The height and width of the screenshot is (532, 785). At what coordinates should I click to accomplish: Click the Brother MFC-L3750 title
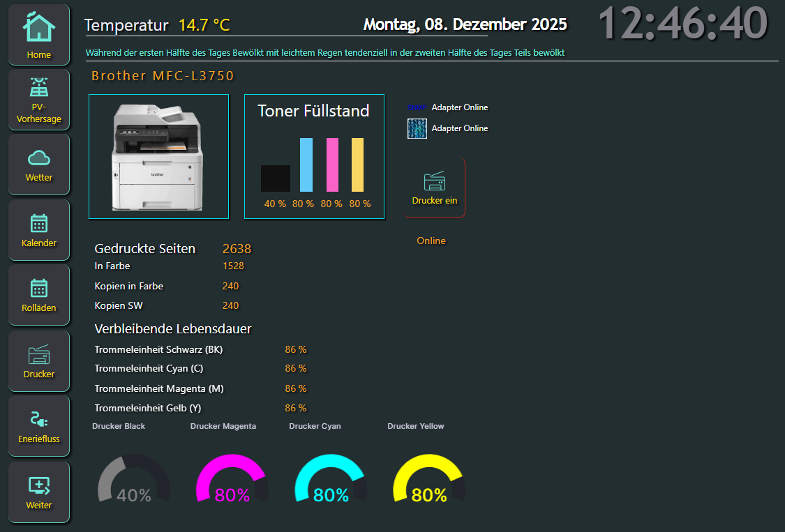point(163,75)
